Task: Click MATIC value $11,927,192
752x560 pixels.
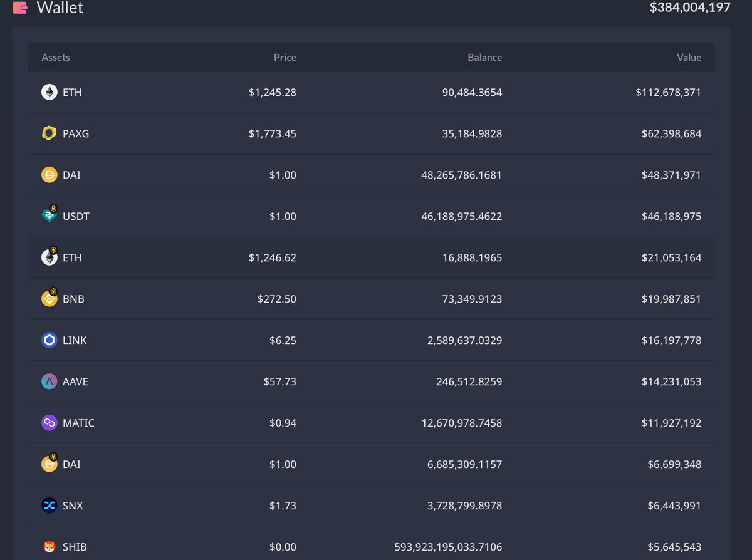Action: point(672,423)
